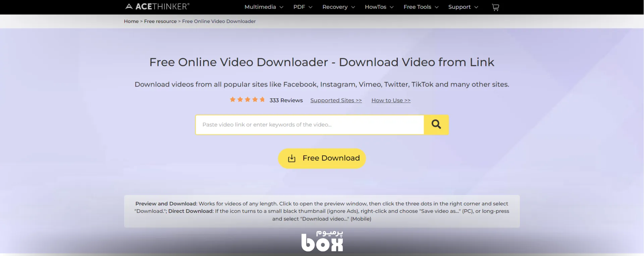The height and width of the screenshot is (256, 644).
Task: Expand the Recovery dropdown arrow
Action: (353, 7)
